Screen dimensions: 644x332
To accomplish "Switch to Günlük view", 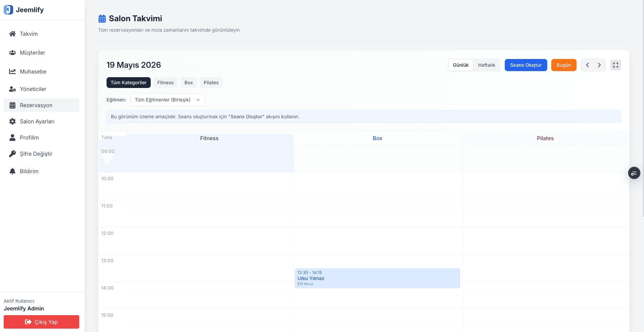I will tap(461, 65).
